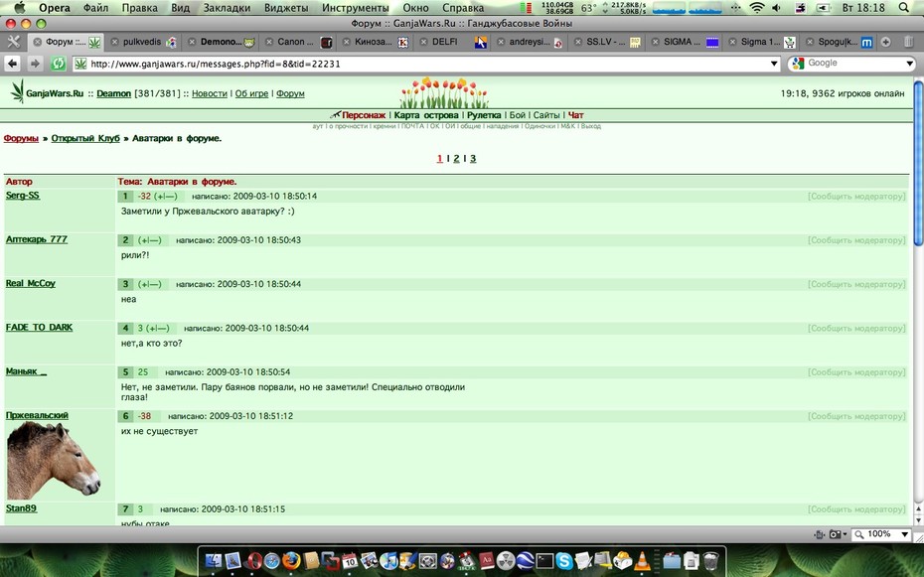The height and width of the screenshot is (577, 924).
Task: Reload the page with green refresh icon
Action: click(x=58, y=64)
